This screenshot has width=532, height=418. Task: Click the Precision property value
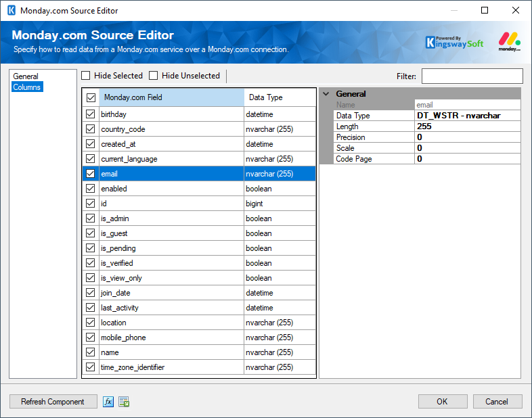click(x=468, y=137)
